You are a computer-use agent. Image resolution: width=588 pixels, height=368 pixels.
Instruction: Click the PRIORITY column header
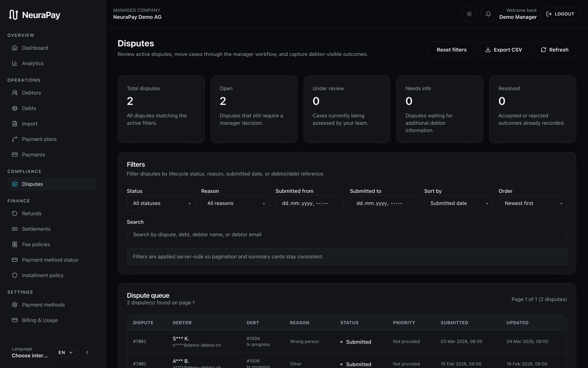pos(404,323)
